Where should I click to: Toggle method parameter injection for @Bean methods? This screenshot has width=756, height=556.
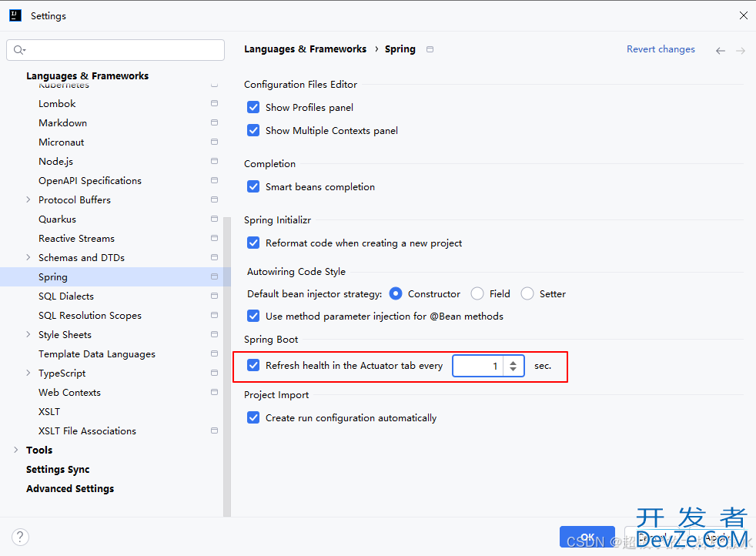pyautogui.click(x=253, y=316)
